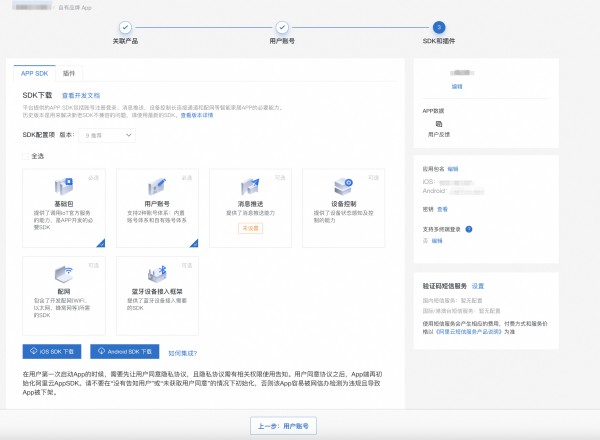This screenshot has width=600, height=440.
Task: Open the 版本 version dropdown
Action: (107, 135)
